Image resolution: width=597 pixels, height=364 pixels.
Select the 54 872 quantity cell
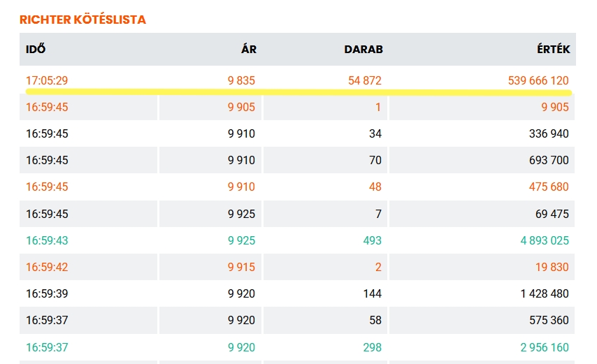click(365, 80)
